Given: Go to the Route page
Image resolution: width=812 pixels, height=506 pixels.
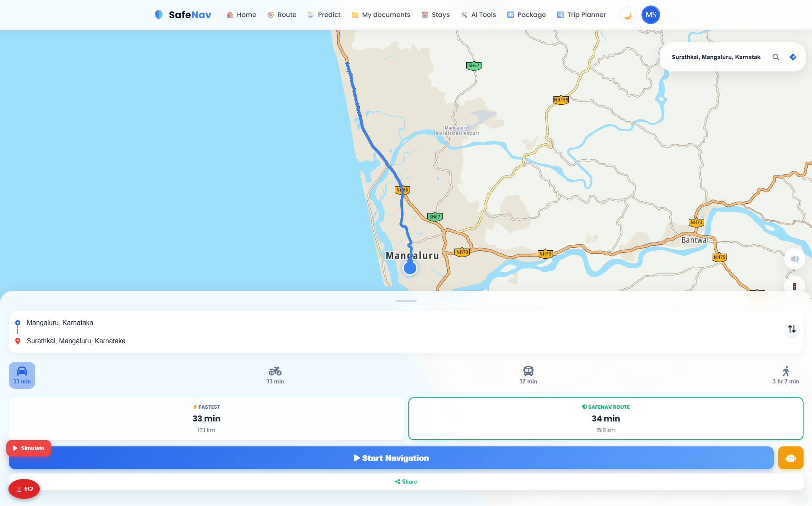Looking at the screenshot, I should coord(282,15).
